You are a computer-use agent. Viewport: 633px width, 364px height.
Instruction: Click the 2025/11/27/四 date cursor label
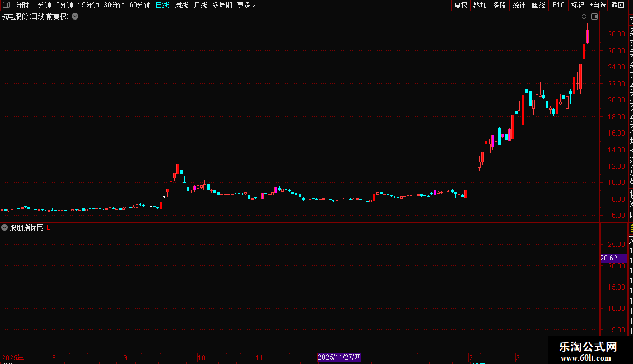(x=339, y=357)
